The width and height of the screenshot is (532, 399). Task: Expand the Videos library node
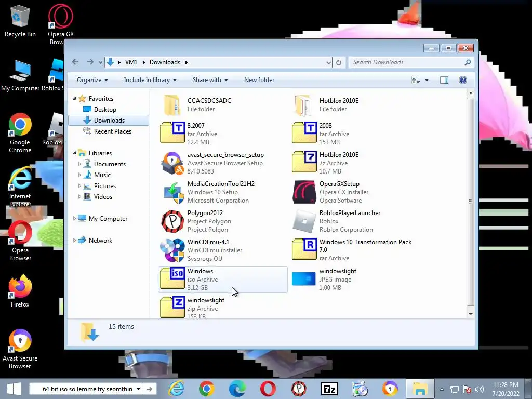(79, 197)
